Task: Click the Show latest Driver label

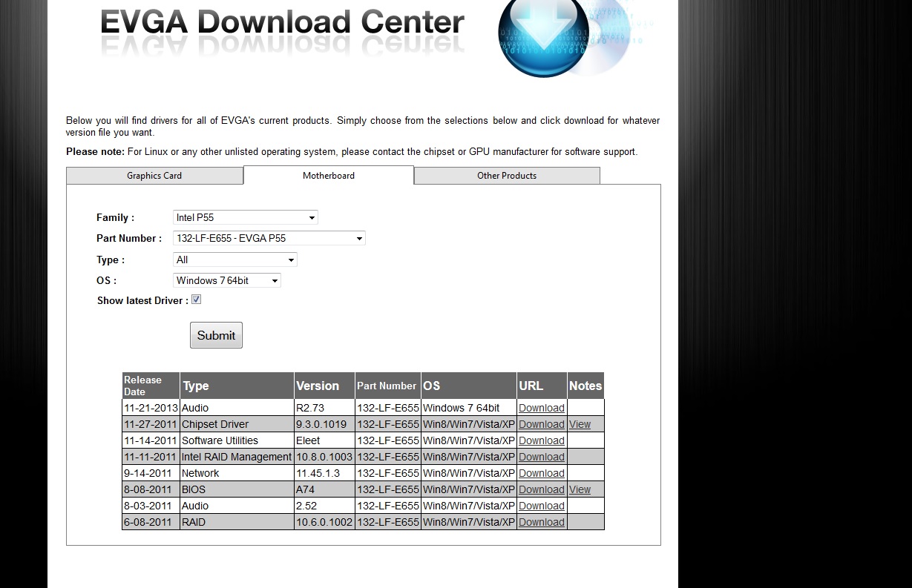Action: (x=142, y=300)
